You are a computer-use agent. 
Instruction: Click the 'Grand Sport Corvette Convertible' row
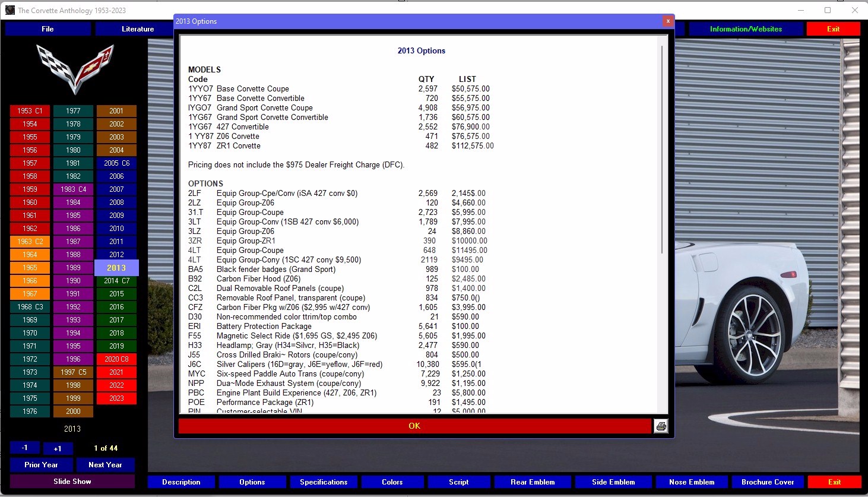(339, 118)
